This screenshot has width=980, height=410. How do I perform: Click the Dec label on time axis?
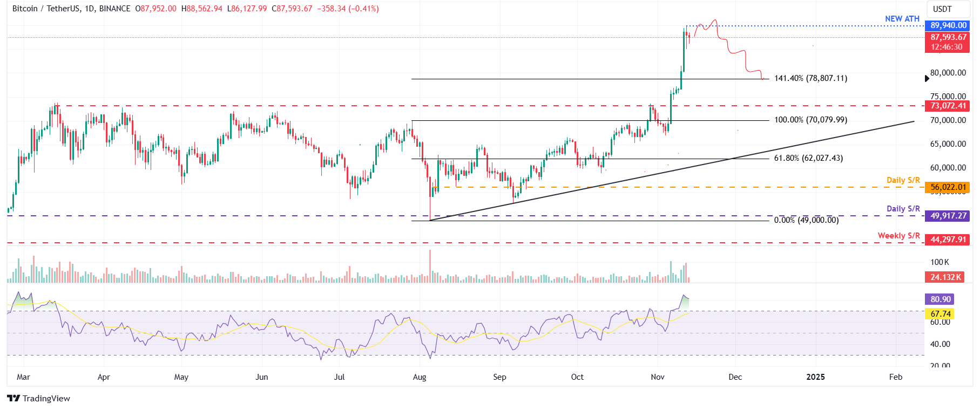click(x=735, y=377)
